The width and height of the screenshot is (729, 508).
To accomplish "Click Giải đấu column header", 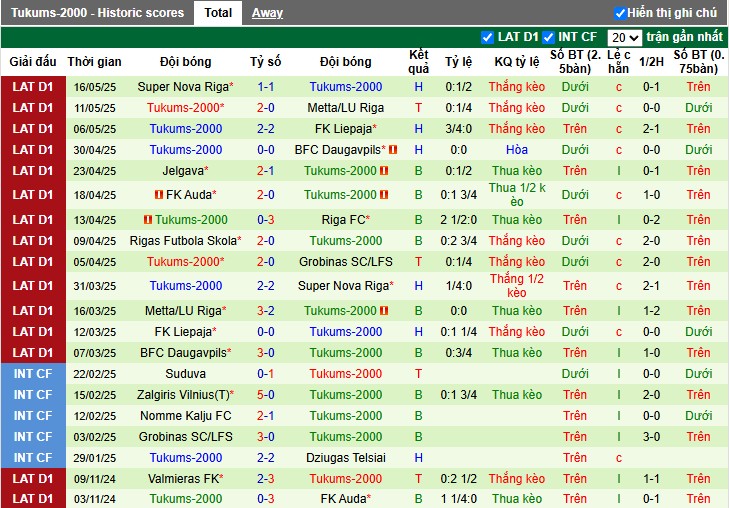I will (33, 62).
